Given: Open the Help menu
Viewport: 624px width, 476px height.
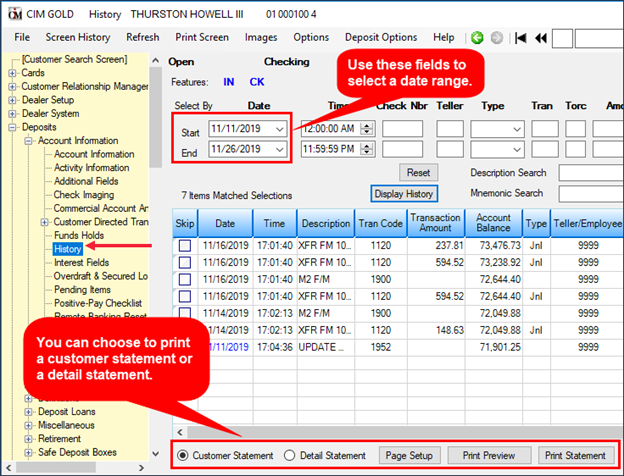Looking at the screenshot, I should coord(443,37).
